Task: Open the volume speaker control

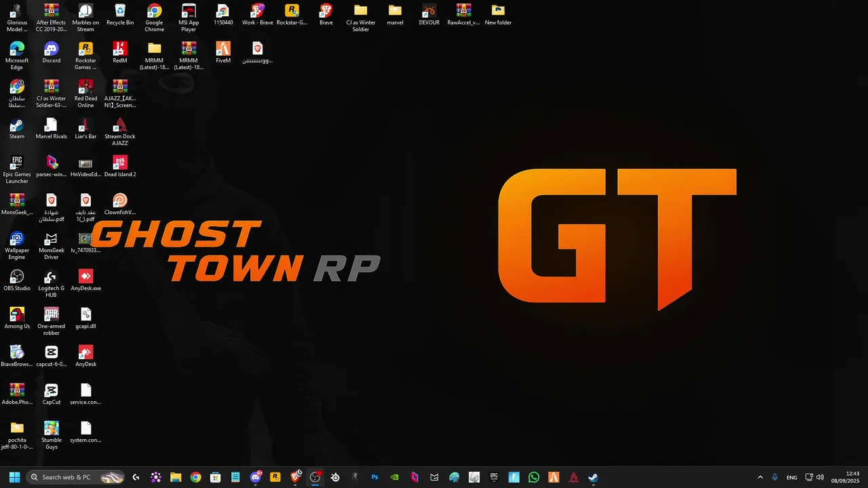Action: pyautogui.click(x=821, y=477)
